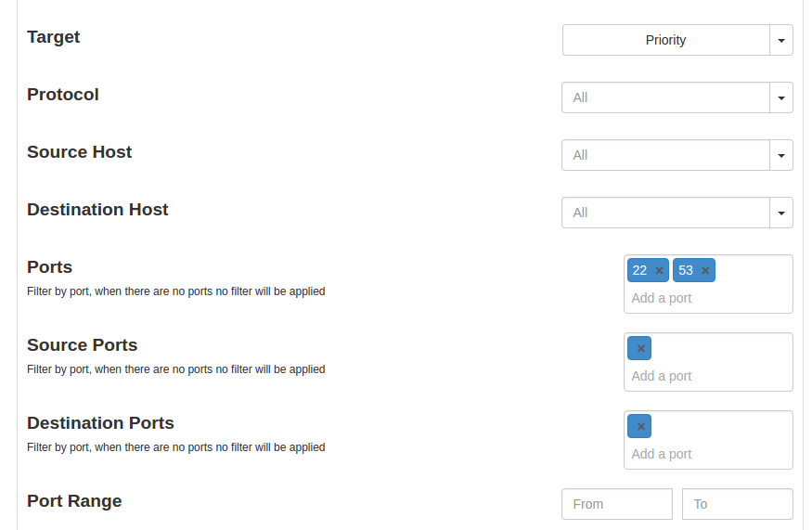Expand the Destination Host dropdown arrow

[781, 213]
